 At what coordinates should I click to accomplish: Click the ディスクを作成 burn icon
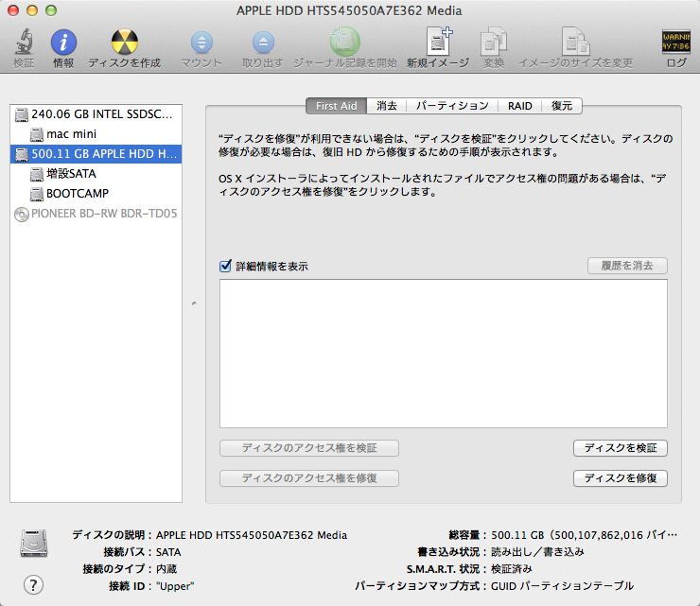[125, 42]
